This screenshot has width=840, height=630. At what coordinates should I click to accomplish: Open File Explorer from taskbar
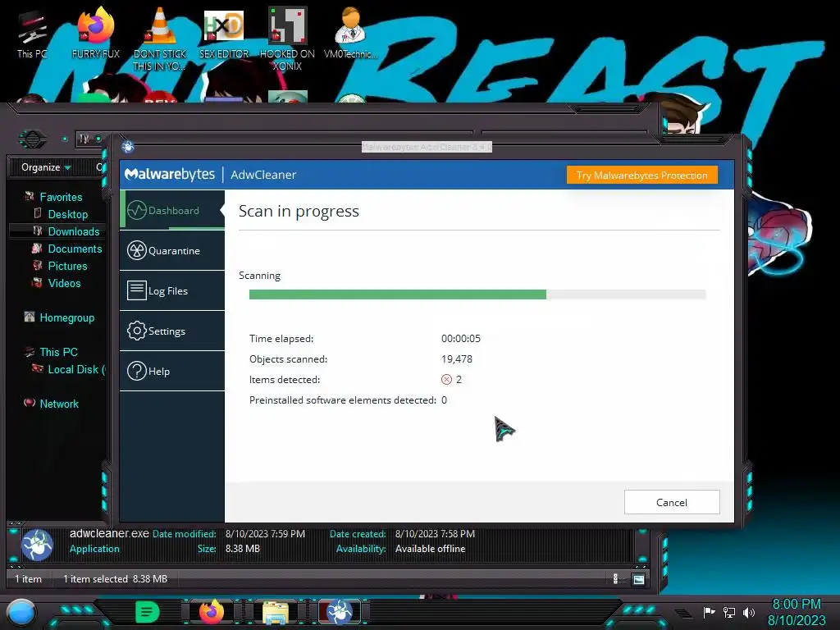276,613
